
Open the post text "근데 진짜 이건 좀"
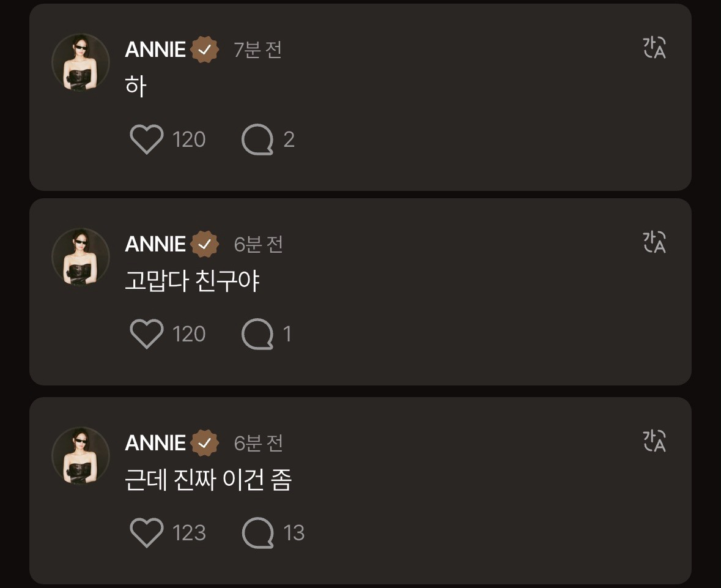pos(208,480)
